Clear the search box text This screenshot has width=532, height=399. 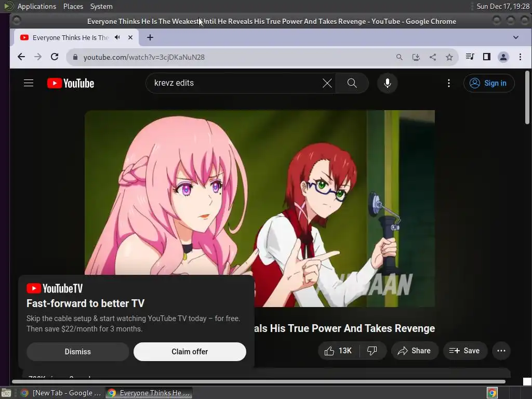327,83
